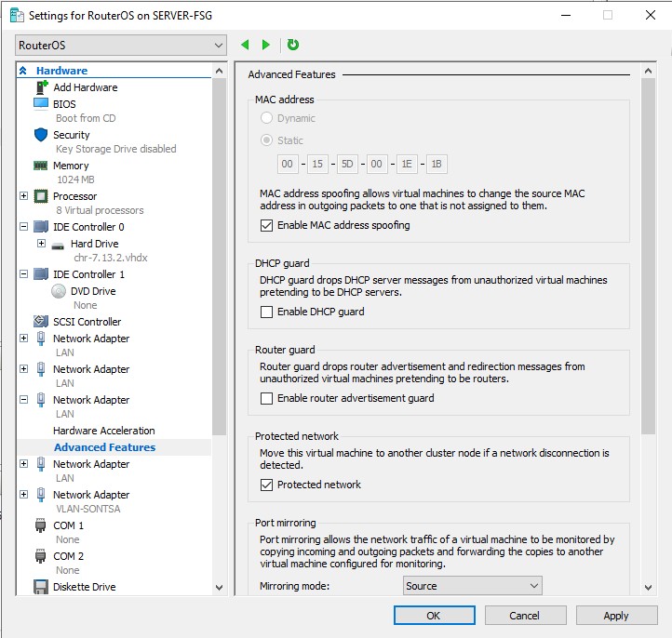The height and width of the screenshot is (638, 672).
Task: Expand the VLAN-SONTSA Network Adapter node
Action: pyautogui.click(x=23, y=495)
